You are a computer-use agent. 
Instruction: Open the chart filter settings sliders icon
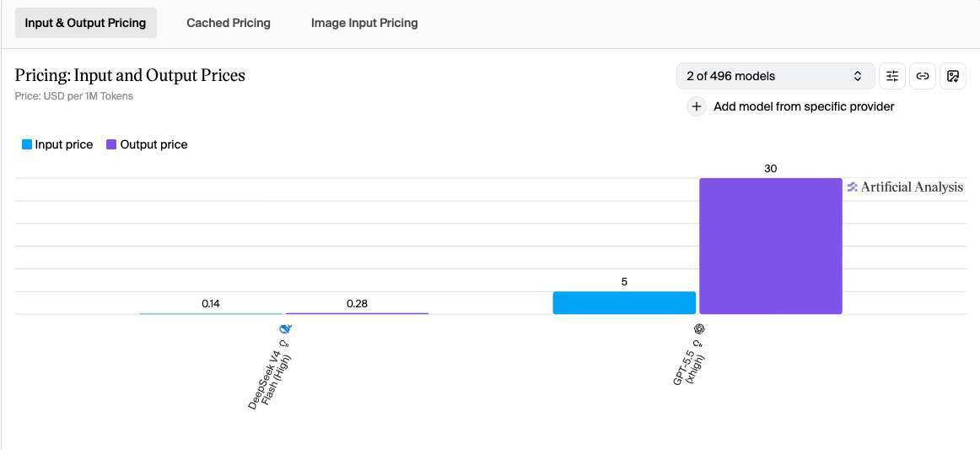892,76
